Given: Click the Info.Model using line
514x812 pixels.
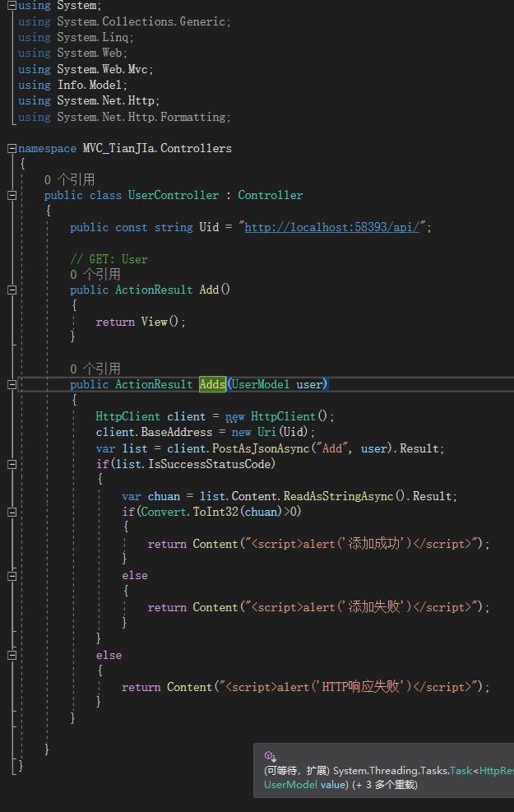Looking at the screenshot, I should [x=72, y=85].
